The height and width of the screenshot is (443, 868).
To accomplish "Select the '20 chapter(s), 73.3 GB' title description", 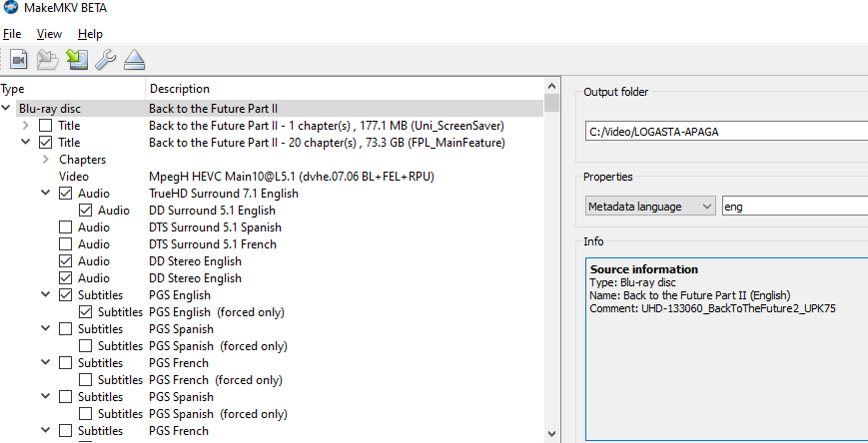I will [x=327, y=143].
